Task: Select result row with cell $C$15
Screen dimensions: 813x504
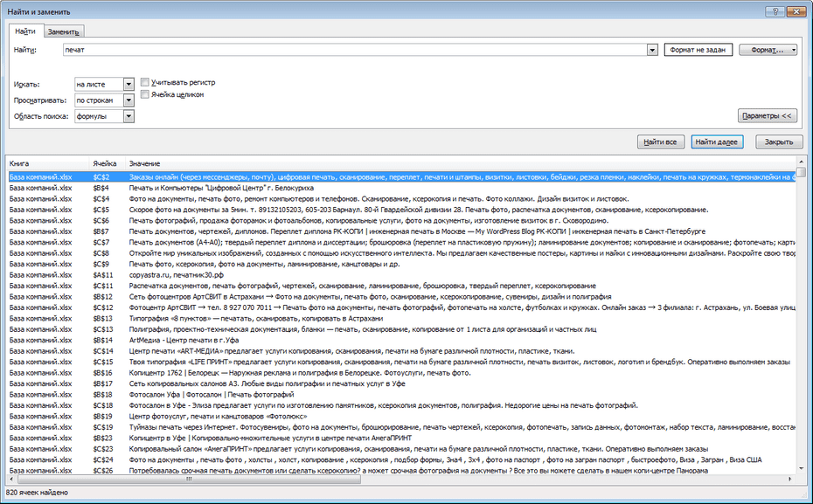Action: pos(401,362)
